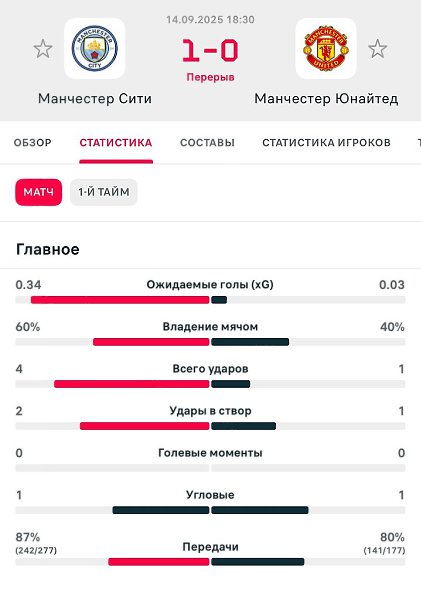Toggle the 1-й тайм filter chip
Screen dimensions: 421x600
click(104, 192)
